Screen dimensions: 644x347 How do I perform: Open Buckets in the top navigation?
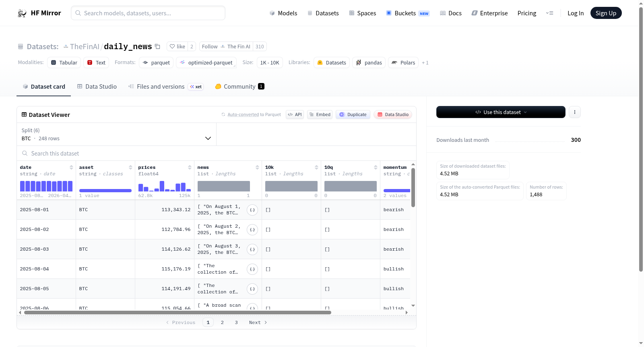click(x=408, y=13)
